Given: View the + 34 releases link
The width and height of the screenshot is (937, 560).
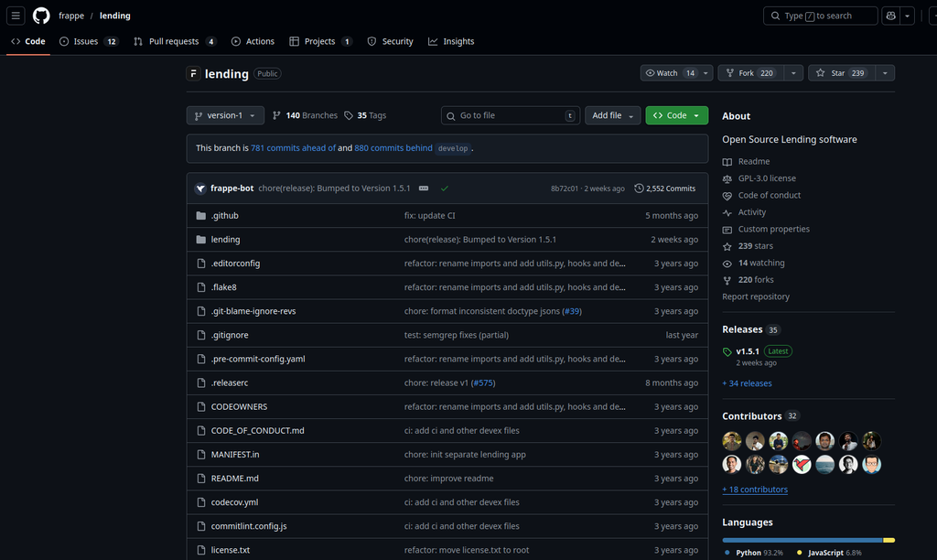Looking at the screenshot, I should tap(747, 383).
